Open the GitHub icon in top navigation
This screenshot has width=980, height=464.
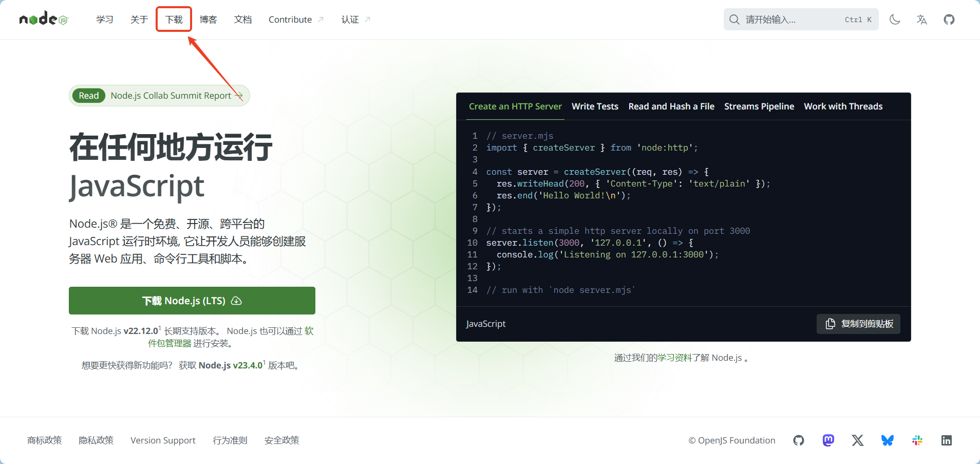pos(949,20)
